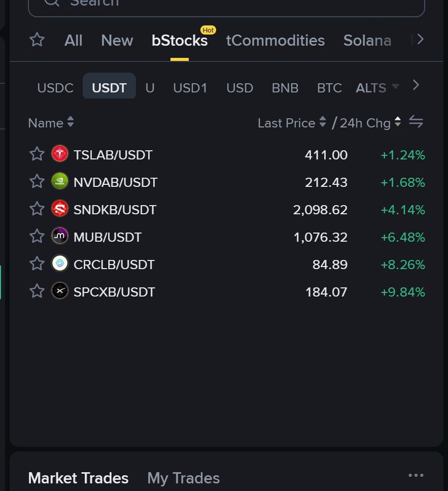Viewport: 448px width, 491px height.
Task: Click the MUB coin logo
Action: [60, 236]
